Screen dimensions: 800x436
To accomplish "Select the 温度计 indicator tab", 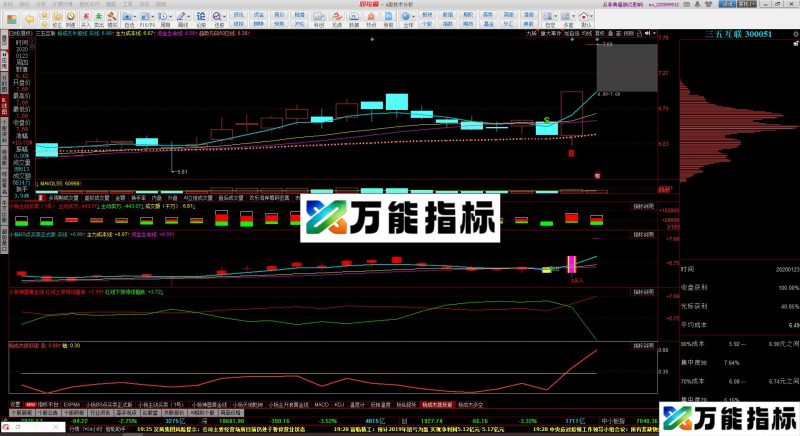I will point(357,404).
